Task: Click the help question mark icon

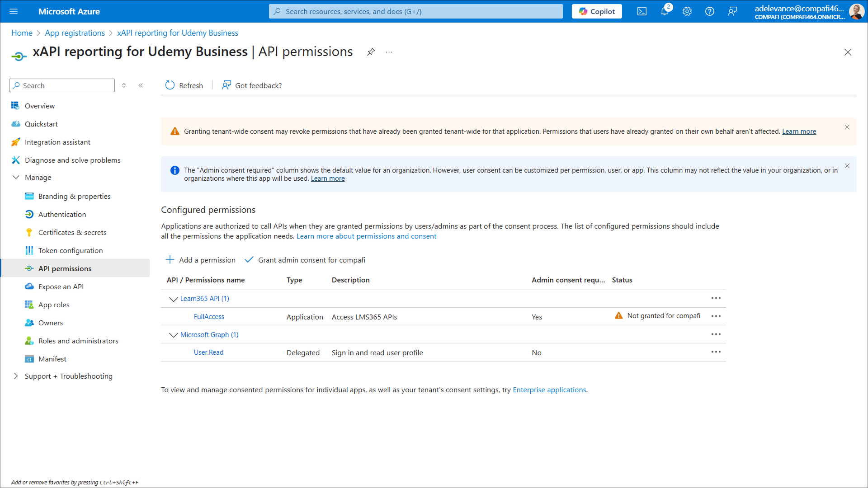Action: click(710, 11)
